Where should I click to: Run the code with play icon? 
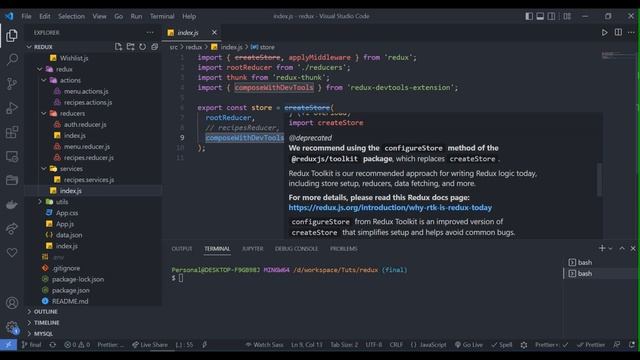pos(604,32)
